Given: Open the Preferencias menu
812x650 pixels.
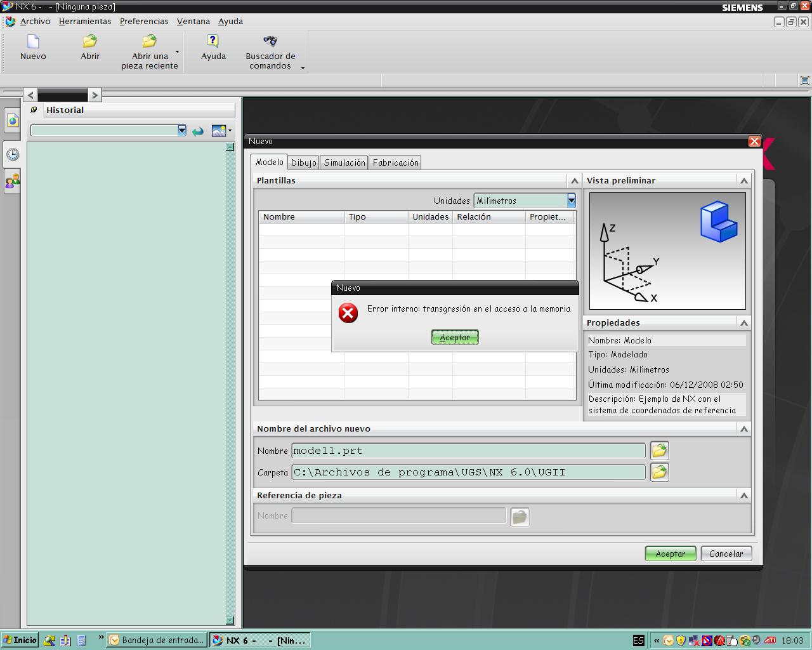Looking at the screenshot, I should coord(144,22).
